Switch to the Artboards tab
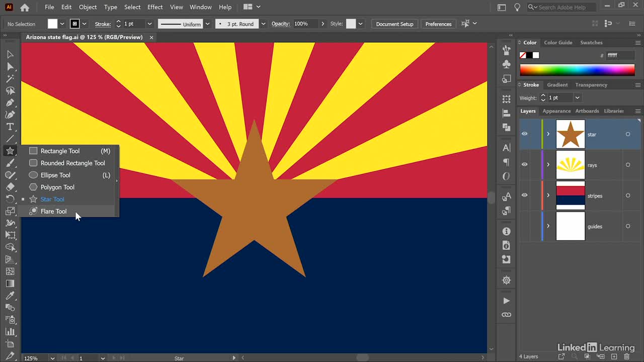Image resolution: width=644 pixels, height=362 pixels. click(x=587, y=111)
